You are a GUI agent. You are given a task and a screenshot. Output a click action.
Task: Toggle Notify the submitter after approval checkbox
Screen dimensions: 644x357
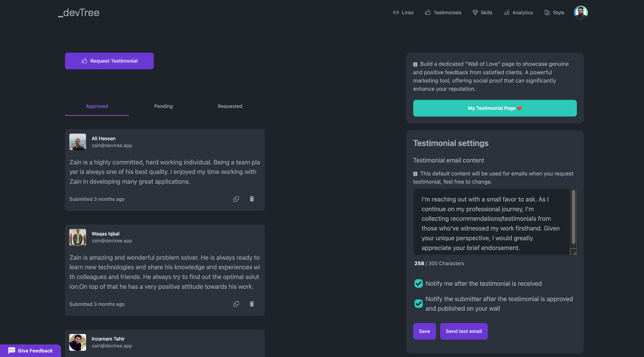click(418, 303)
